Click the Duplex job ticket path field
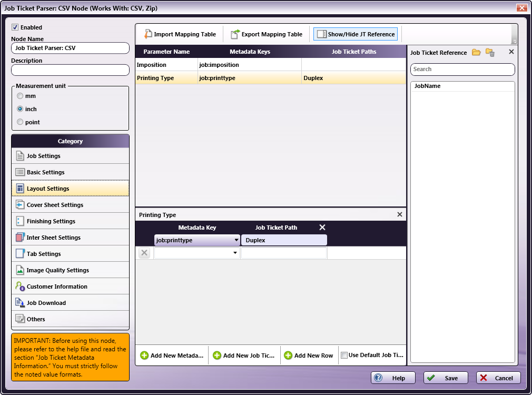Viewport: 532px width, 395px height. pyautogui.click(x=284, y=240)
